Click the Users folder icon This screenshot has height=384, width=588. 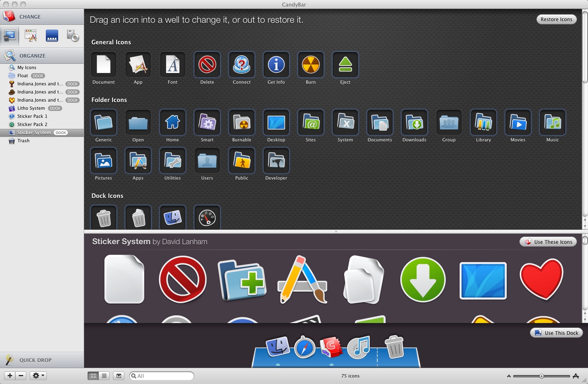click(207, 161)
